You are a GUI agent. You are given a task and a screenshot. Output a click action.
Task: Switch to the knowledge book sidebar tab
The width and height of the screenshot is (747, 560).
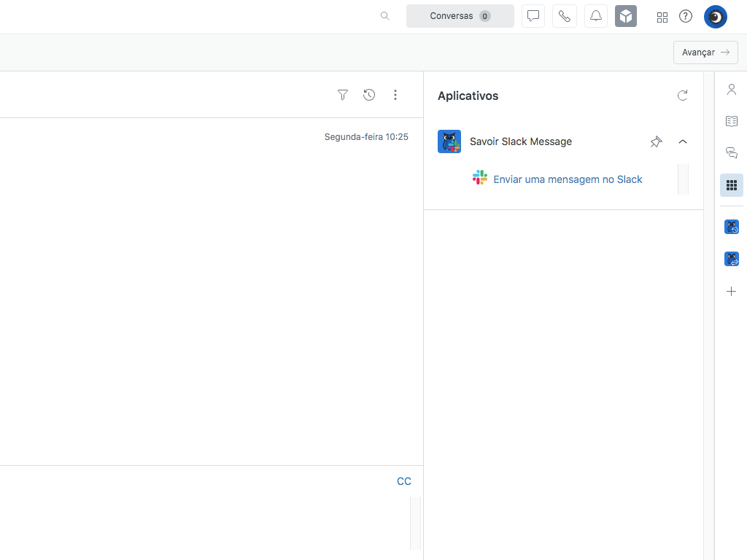[732, 121]
